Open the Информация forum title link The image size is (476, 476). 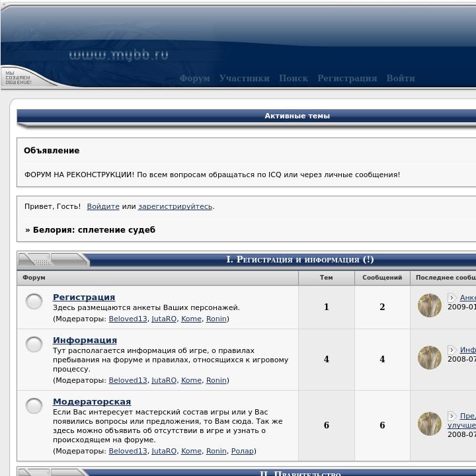click(x=85, y=340)
